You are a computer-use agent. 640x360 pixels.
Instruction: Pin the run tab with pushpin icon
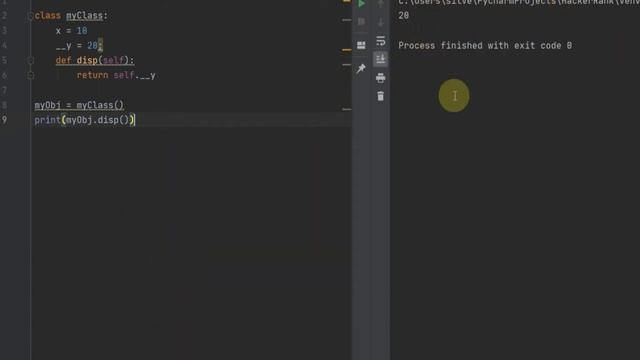(361, 69)
